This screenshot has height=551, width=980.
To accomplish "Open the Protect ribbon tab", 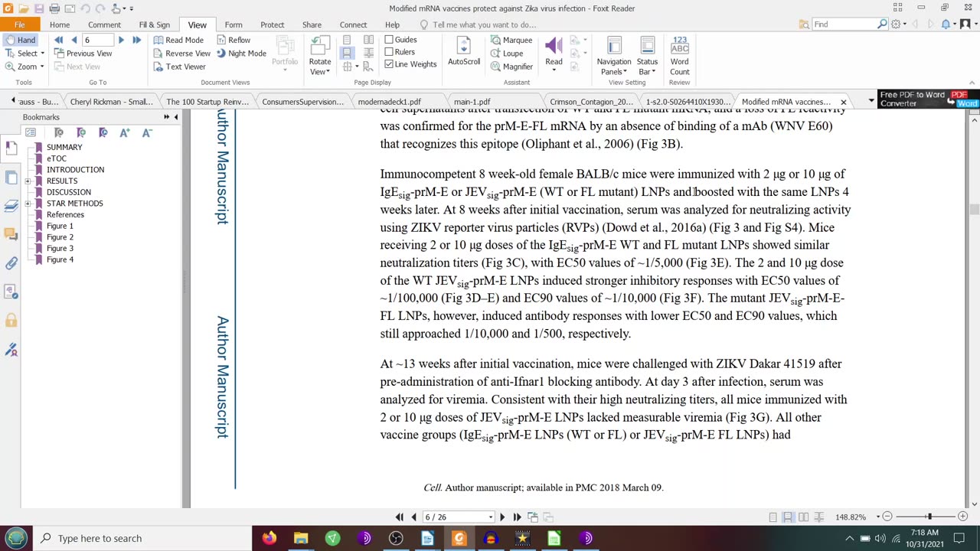I will (272, 24).
